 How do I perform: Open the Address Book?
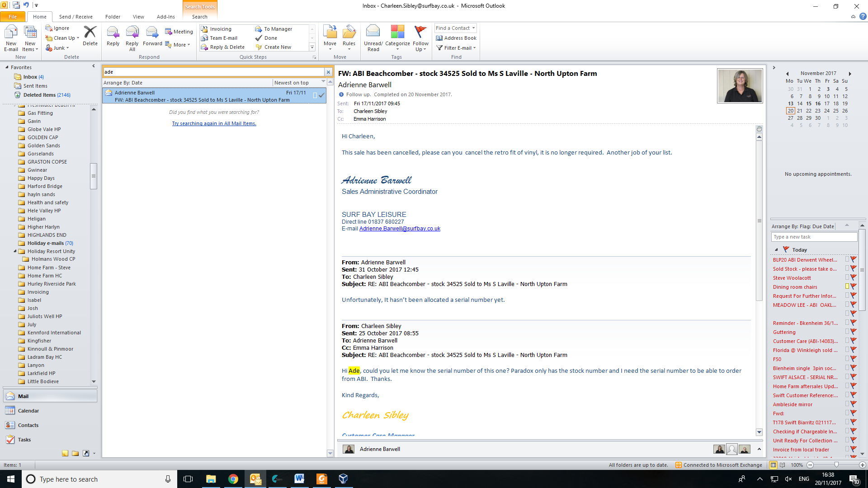pyautogui.click(x=456, y=38)
